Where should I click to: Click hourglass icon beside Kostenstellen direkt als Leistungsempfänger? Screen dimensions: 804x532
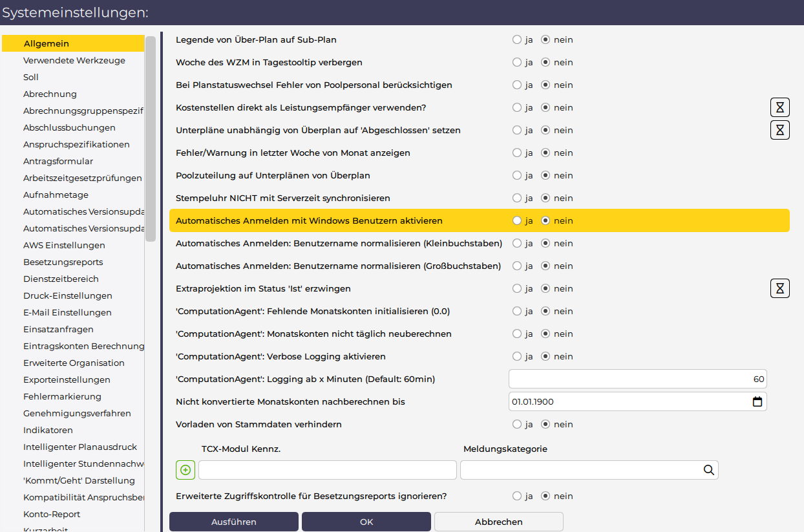pyautogui.click(x=779, y=107)
